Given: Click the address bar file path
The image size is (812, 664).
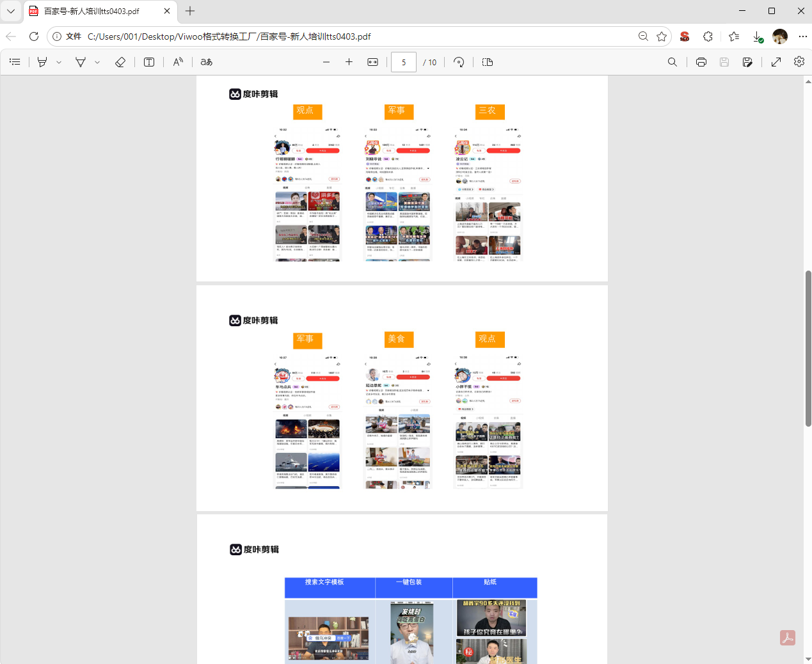Looking at the screenshot, I should [229, 36].
